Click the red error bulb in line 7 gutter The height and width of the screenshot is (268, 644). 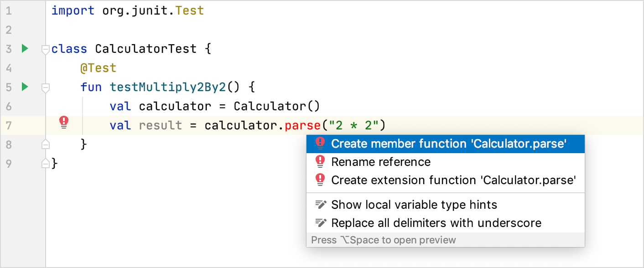pos(64,122)
